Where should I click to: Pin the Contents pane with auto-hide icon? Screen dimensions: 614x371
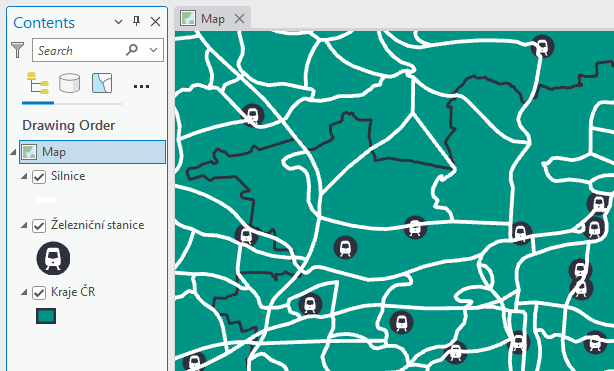click(x=136, y=21)
